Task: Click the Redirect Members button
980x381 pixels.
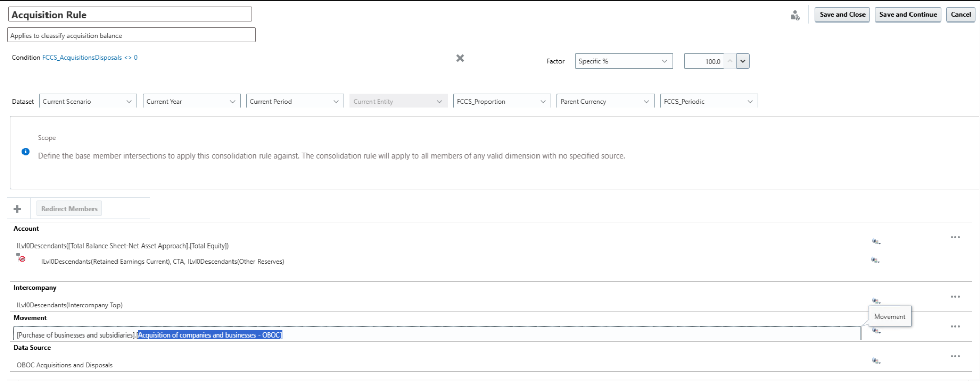Action: [x=69, y=209]
